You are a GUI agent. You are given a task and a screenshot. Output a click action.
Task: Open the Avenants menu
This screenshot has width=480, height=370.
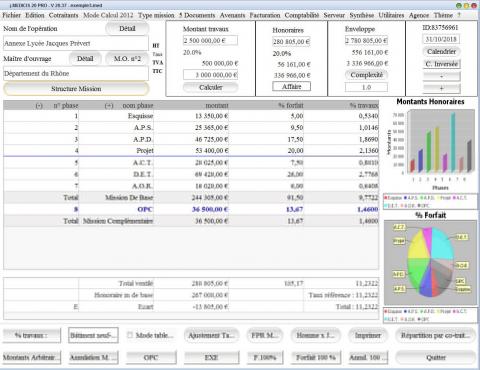[x=232, y=15]
